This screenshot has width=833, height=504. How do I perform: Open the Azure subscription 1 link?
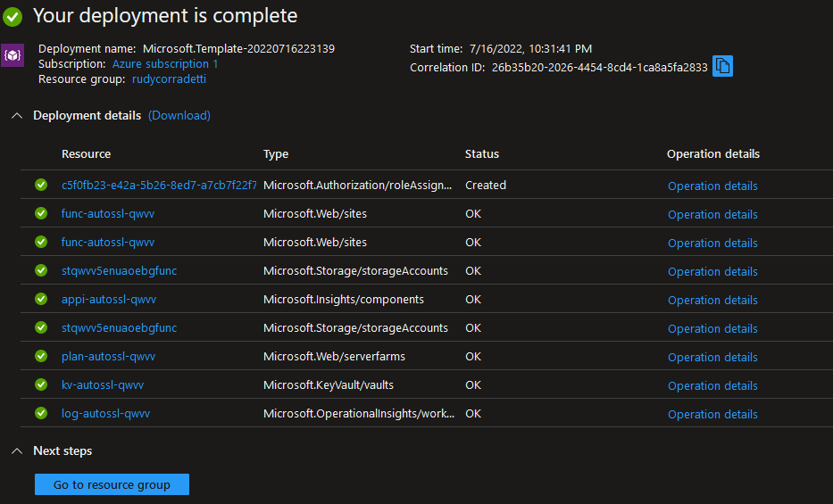pos(165,63)
